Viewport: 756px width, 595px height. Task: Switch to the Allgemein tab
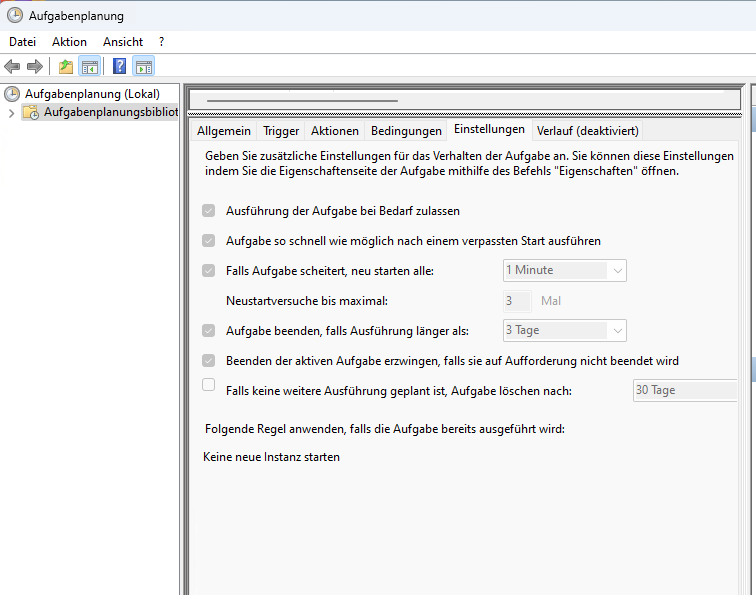coord(224,131)
